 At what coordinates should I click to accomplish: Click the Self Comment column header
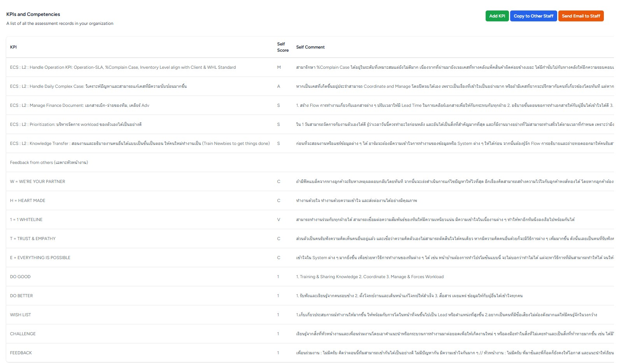click(x=310, y=47)
